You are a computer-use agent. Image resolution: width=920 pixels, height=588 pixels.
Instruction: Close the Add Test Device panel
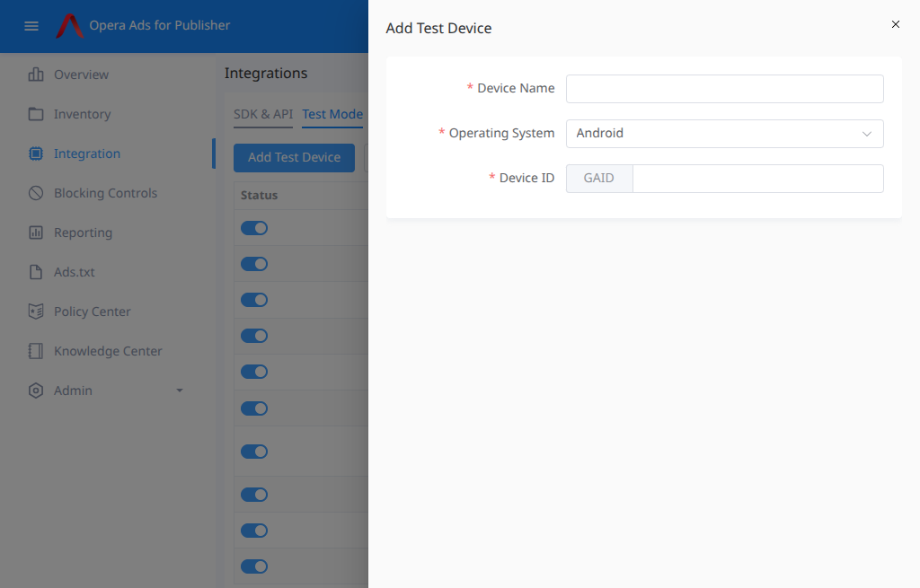(x=895, y=24)
